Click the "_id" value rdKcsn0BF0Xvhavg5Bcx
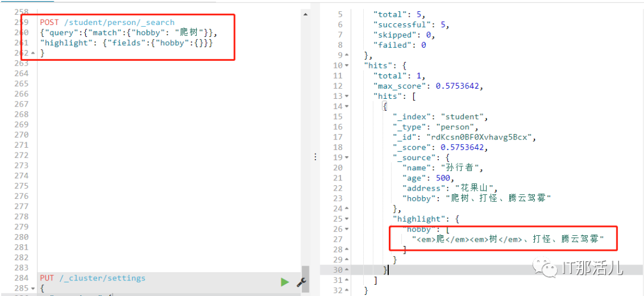644x296 pixels. (478, 138)
